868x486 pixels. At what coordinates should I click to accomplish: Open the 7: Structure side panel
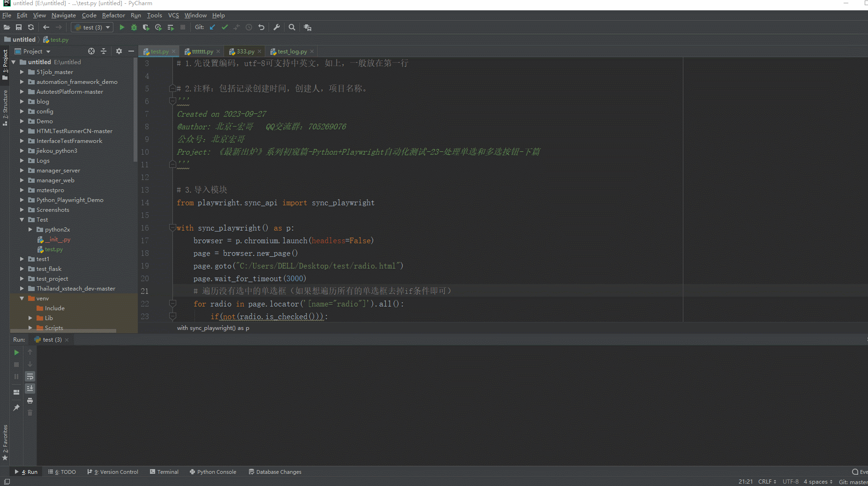coord(5,108)
